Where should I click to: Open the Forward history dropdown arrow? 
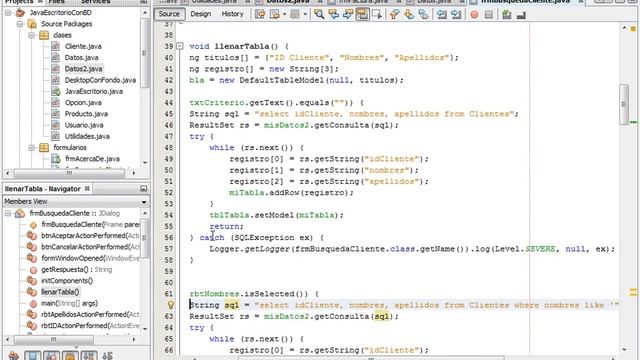coord(305,15)
